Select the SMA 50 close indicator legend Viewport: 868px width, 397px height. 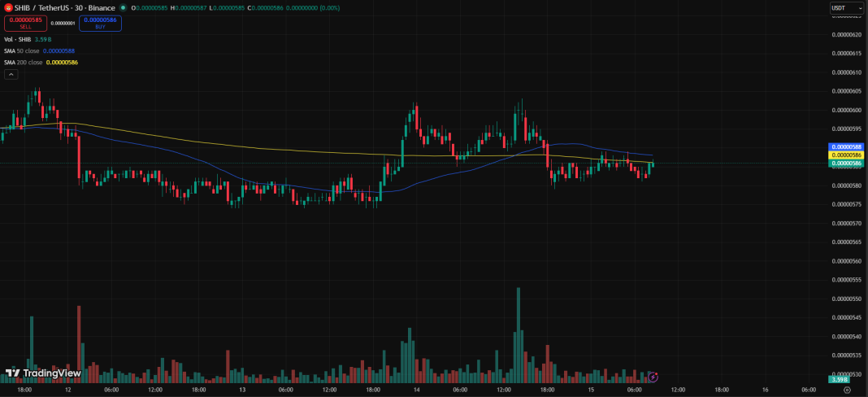coord(39,51)
